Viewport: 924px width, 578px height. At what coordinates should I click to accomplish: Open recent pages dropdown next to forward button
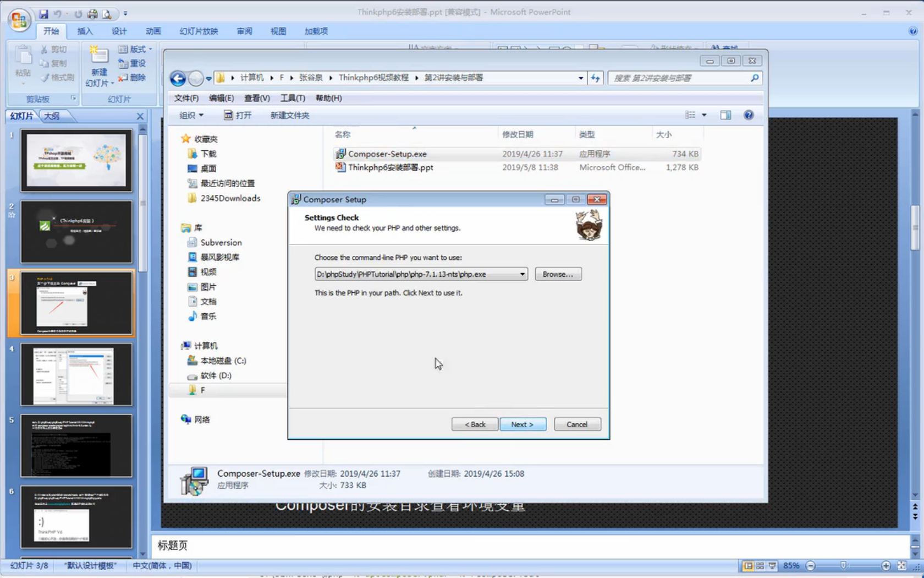pos(209,79)
